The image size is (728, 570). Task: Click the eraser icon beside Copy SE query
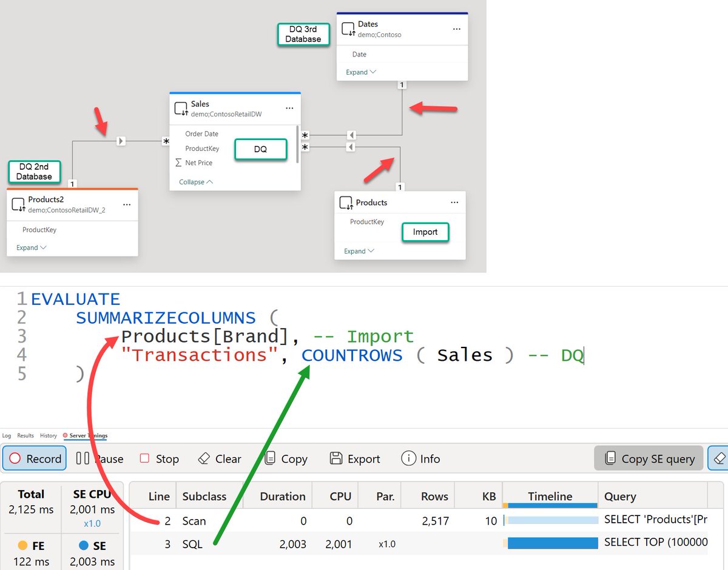[x=718, y=458]
